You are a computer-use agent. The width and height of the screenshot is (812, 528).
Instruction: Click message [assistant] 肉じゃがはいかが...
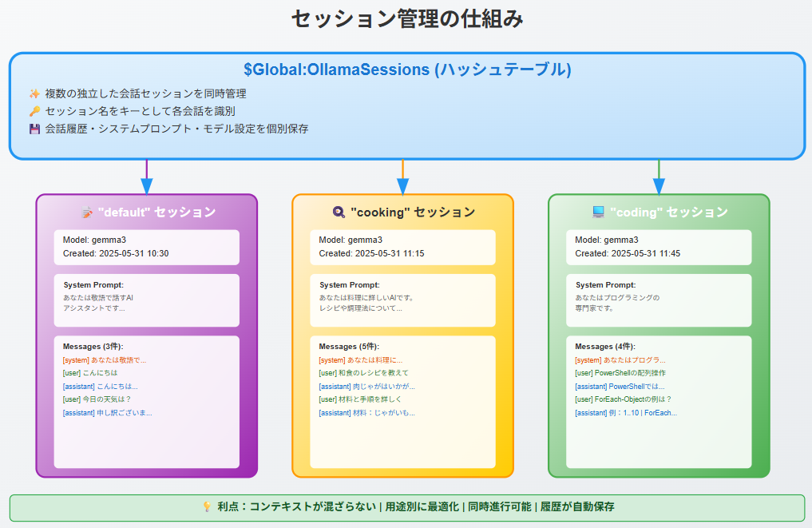[366, 387]
